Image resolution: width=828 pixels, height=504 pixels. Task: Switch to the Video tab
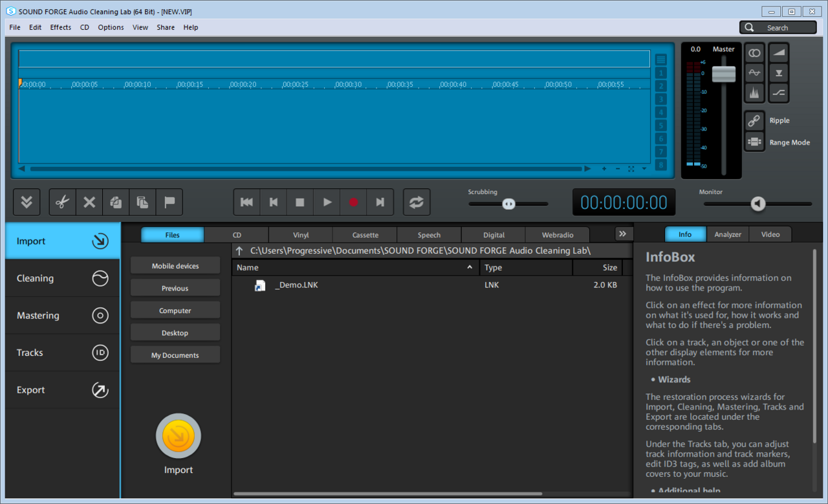770,234
